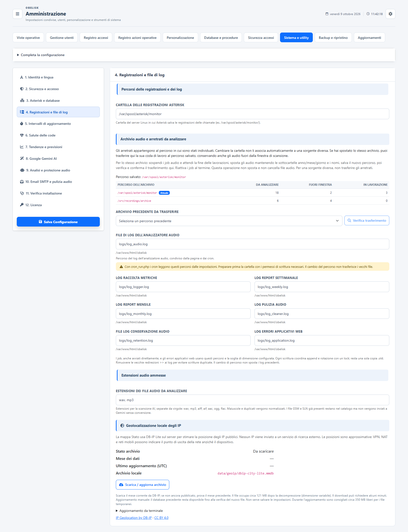
Task: Open the IP Geolocation by DB-IP link
Action: click(134, 518)
